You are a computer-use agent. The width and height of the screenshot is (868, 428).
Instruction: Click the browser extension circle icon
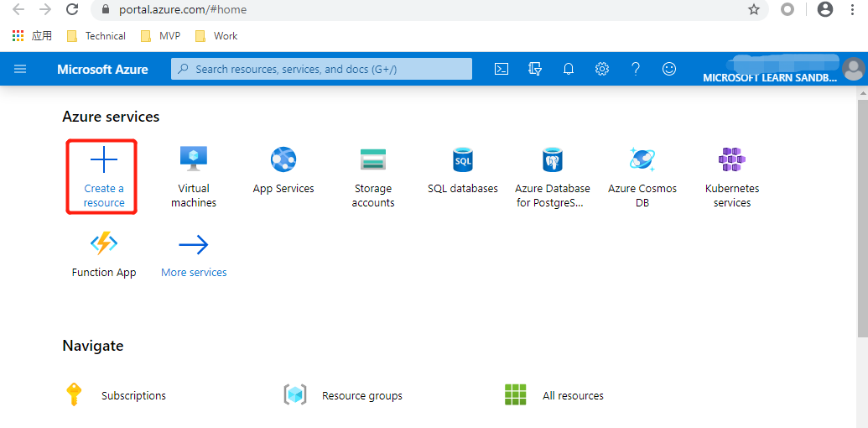coord(787,9)
